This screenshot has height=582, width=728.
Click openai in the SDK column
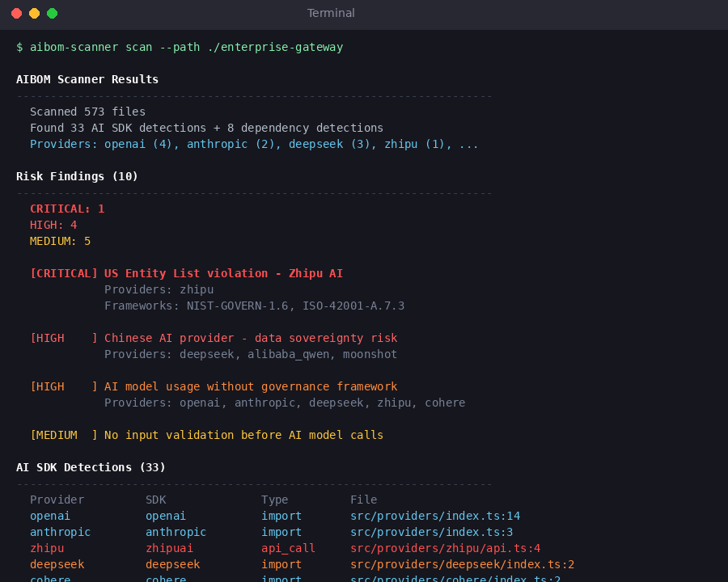tap(166, 516)
